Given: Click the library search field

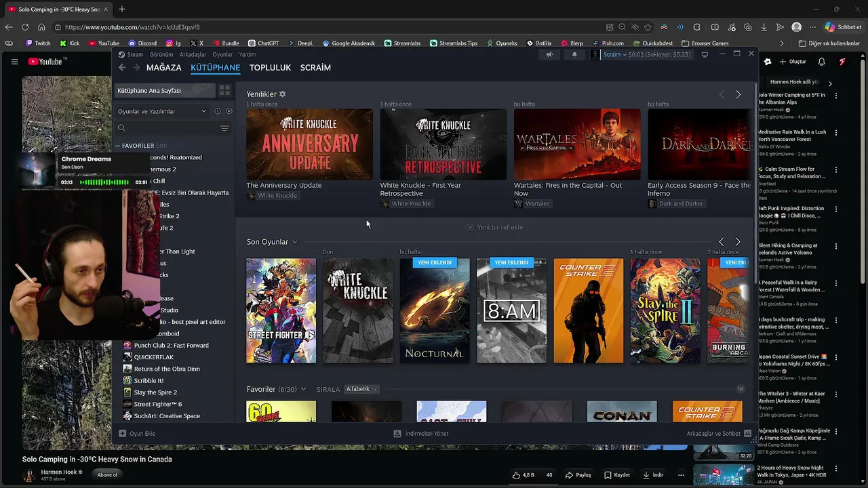Looking at the screenshot, I should (x=167, y=128).
